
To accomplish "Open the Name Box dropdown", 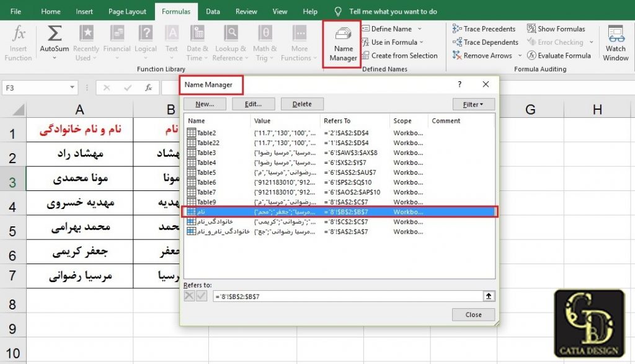I will pos(72,87).
